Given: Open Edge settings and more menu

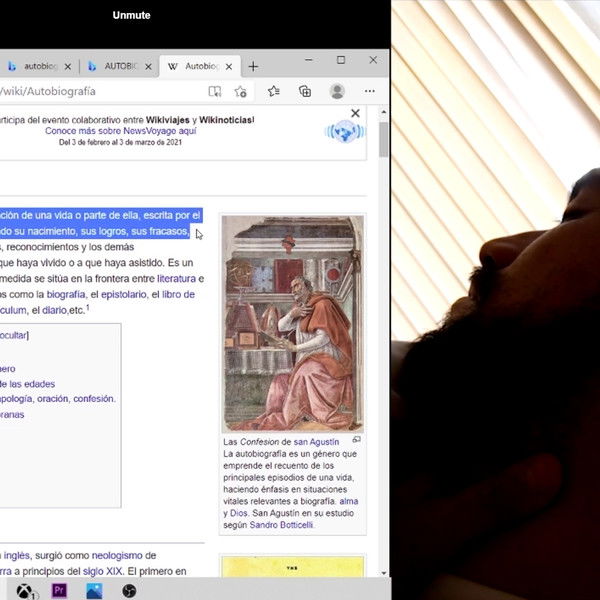Looking at the screenshot, I should (370, 91).
